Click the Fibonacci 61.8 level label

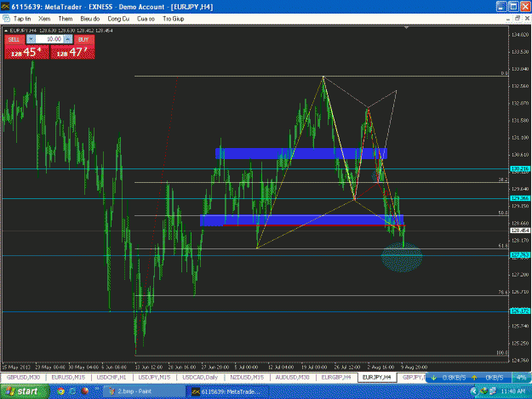point(503,246)
